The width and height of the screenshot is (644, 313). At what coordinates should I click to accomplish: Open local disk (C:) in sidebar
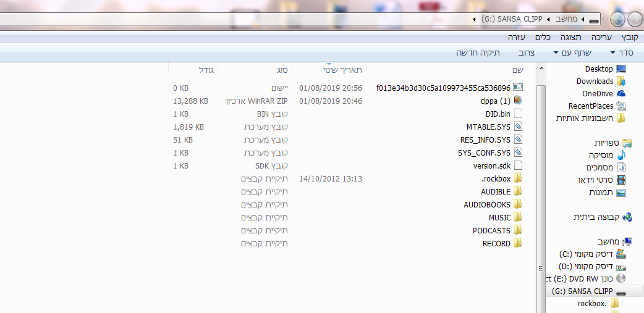pyautogui.click(x=593, y=254)
